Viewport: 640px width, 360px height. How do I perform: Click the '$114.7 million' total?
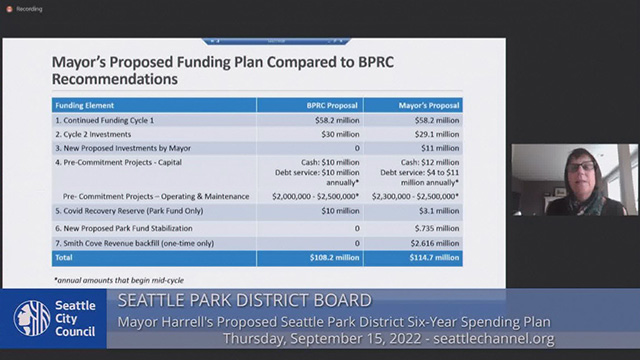434,258
